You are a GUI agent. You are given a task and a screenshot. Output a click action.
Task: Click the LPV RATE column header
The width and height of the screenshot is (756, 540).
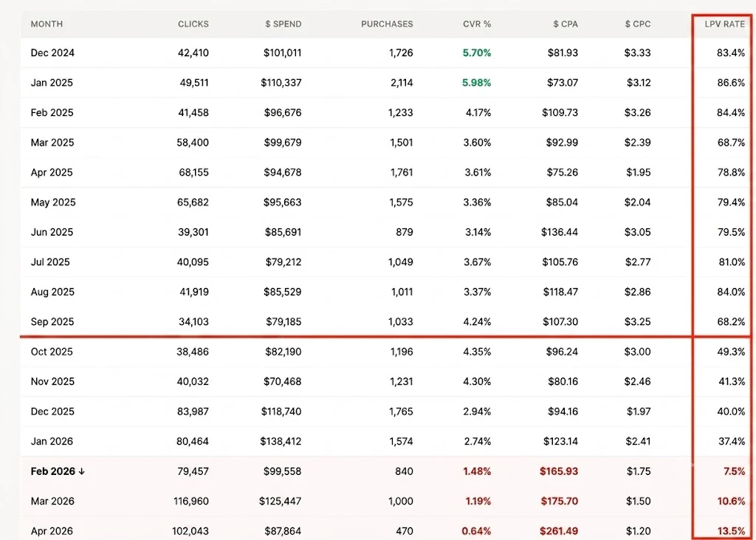tap(725, 24)
